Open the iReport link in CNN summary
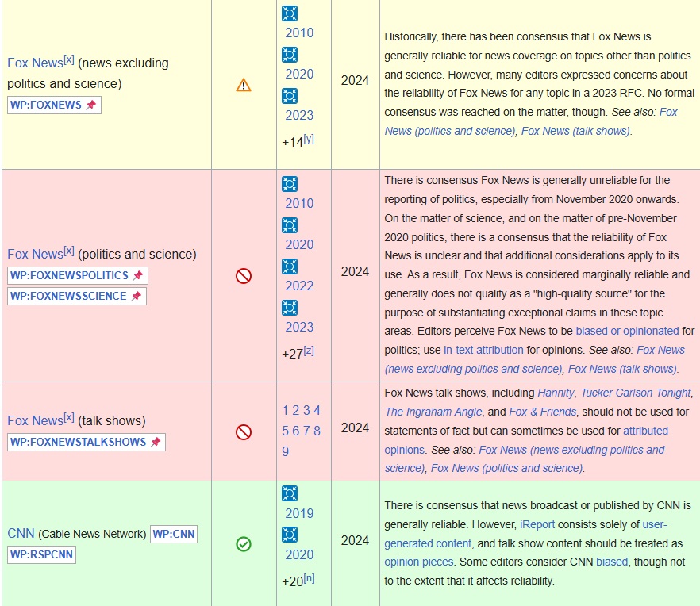This screenshot has width=700, height=606. (x=537, y=524)
